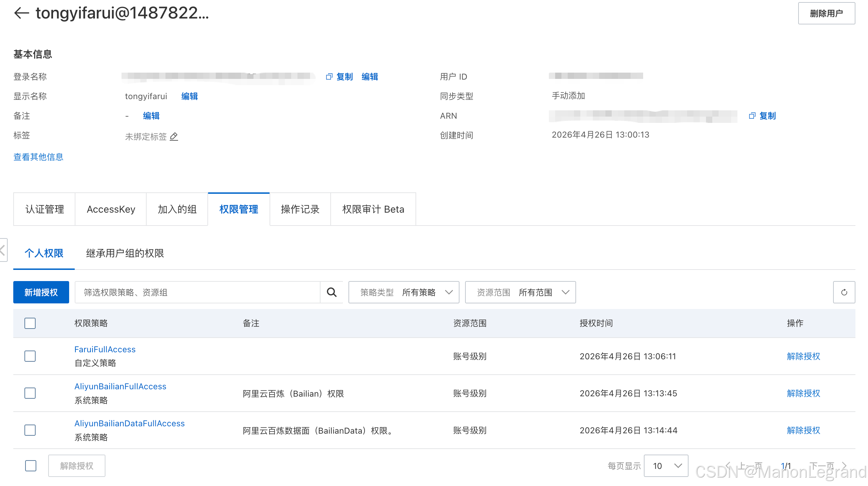Click the copy icon next to login name
The height and width of the screenshot is (486, 868).
(x=329, y=76)
